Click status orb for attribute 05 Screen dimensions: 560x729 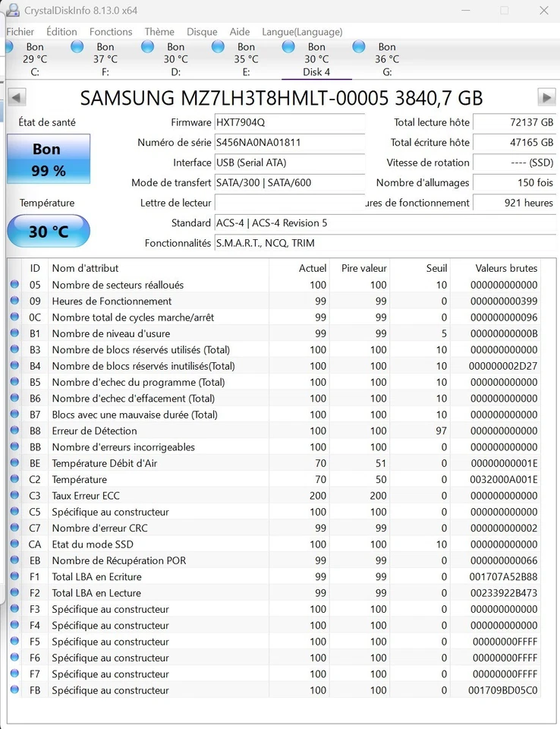14,284
